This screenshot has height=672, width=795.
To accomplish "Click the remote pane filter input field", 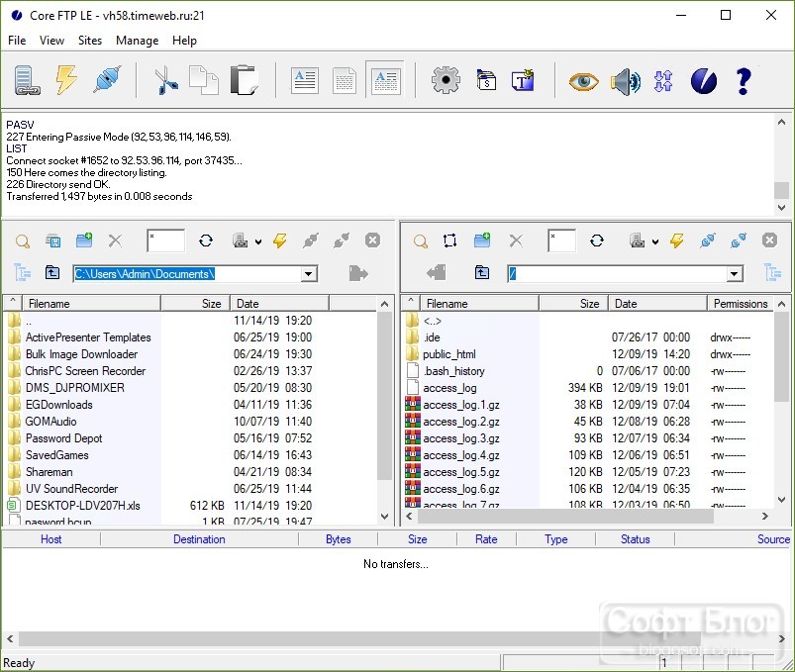I will point(561,240).
